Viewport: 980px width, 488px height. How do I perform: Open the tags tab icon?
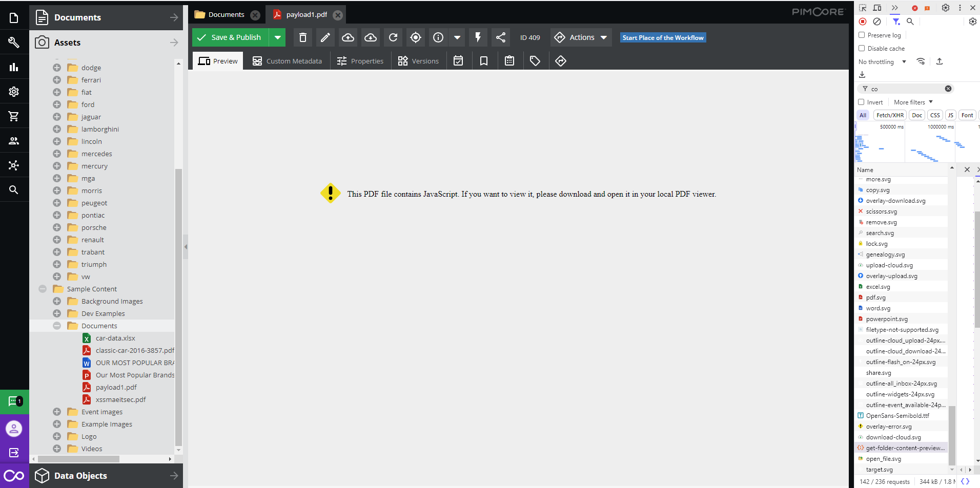coord(535,61)
